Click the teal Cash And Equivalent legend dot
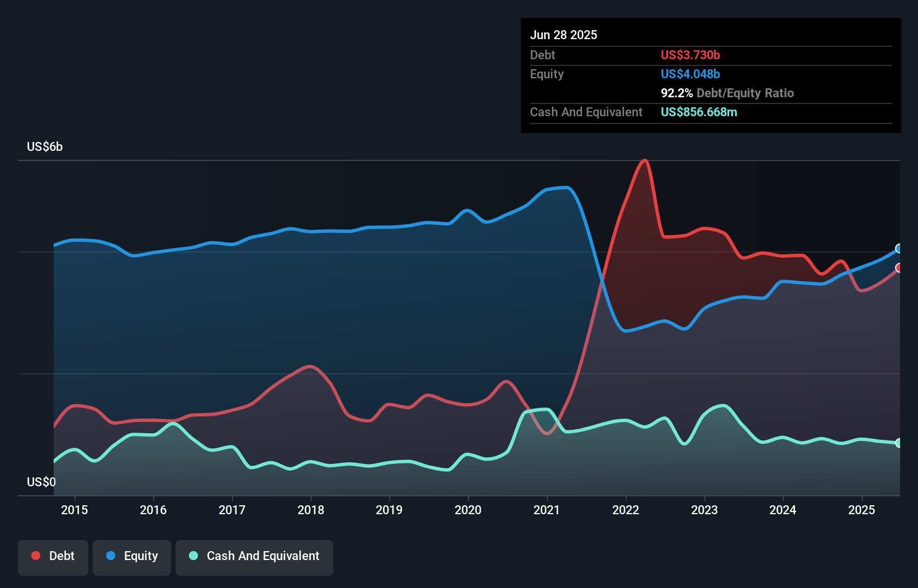This screenshot has height=588, width=918. pos(192,556)
